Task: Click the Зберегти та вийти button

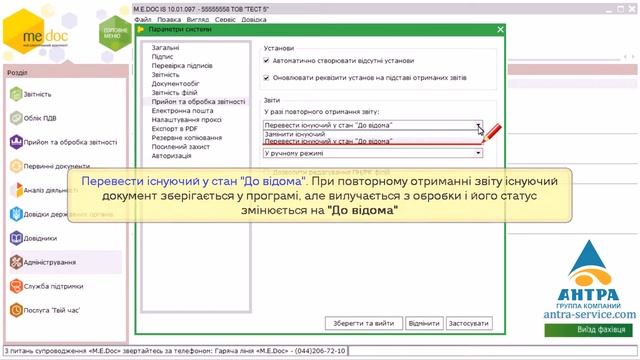Action: [364, 323]
